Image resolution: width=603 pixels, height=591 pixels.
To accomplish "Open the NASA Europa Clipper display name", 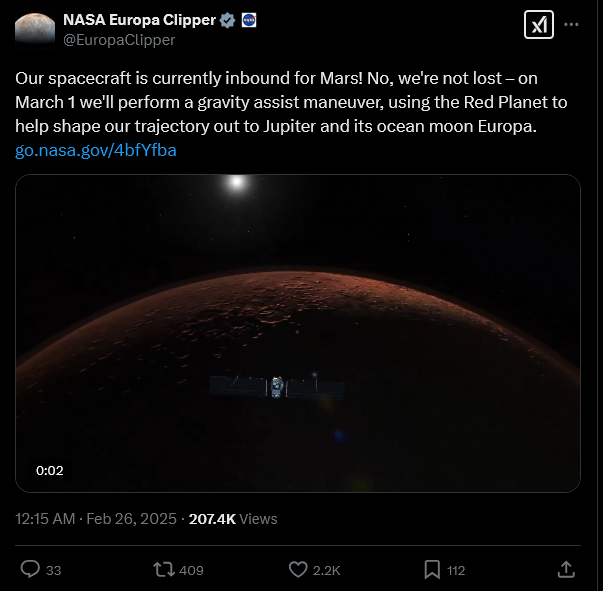I will [139, 20].
